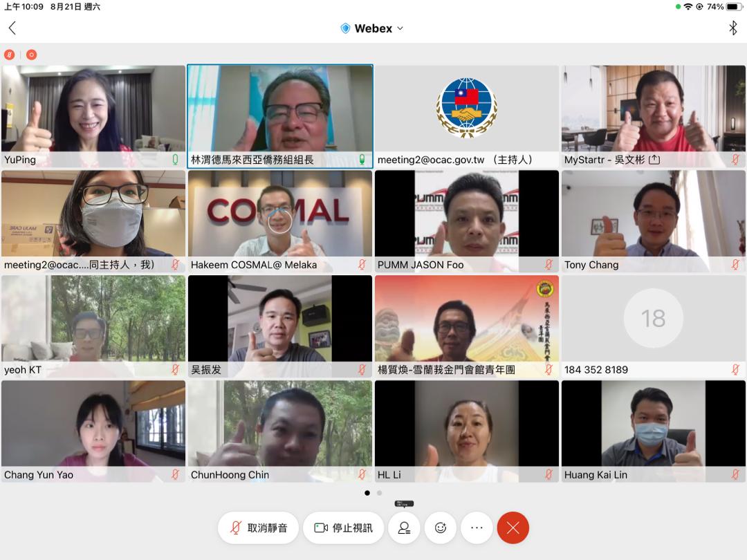Select the 184 352 8189 participant tile
The width and height of the screenshot is (747, 560).
(653, 326)
